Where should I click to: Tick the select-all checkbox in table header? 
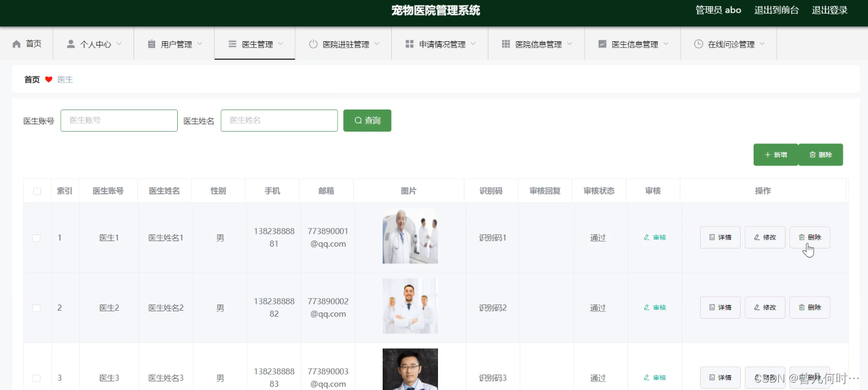pos(37,191)
